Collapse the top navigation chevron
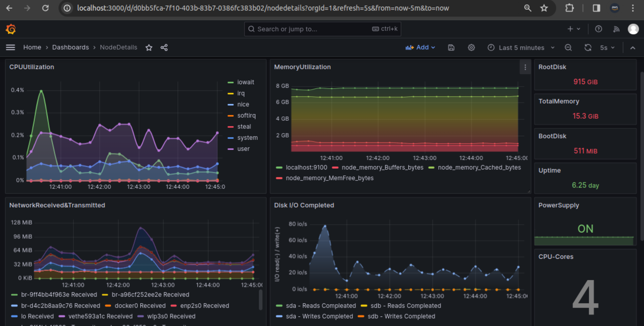644x326 pixels. pos(633,48)
